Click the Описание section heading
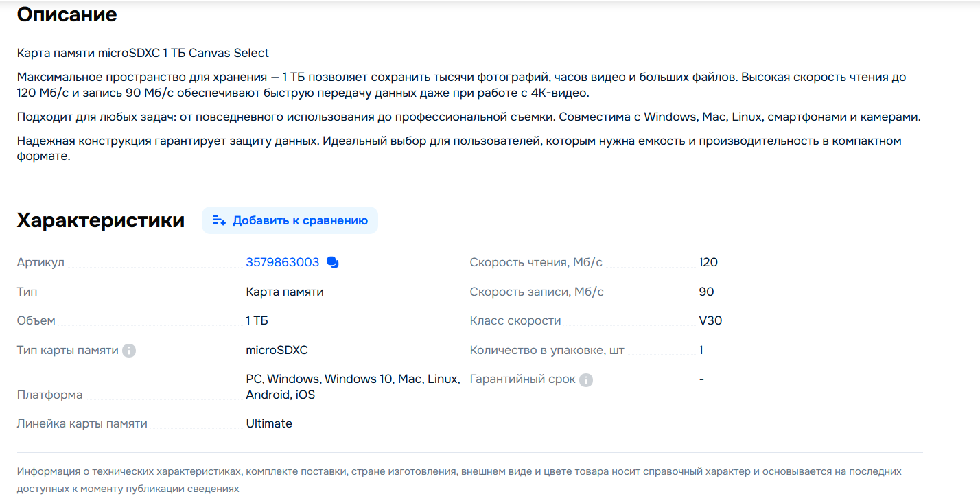The width and height of the screenshot is (980, 503). pyautogui.click(x=67, y=14)
